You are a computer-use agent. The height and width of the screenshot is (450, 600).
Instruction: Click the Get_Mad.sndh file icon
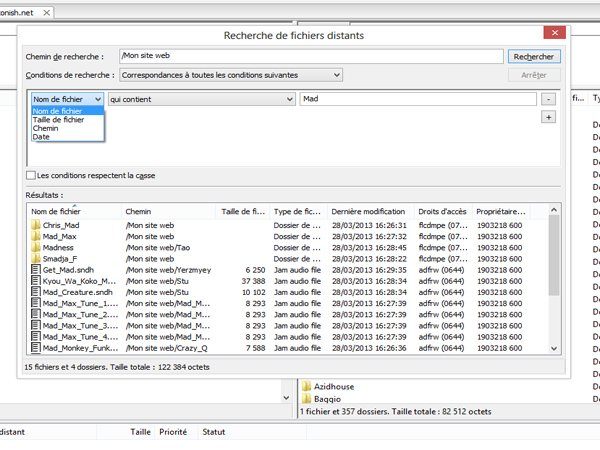point(36,269)
